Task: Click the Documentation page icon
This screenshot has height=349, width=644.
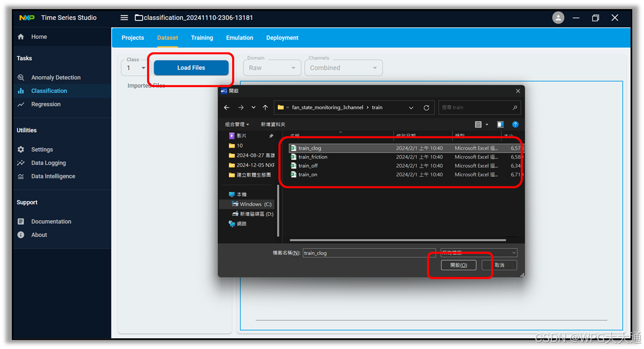Action: tap(21, 222)
